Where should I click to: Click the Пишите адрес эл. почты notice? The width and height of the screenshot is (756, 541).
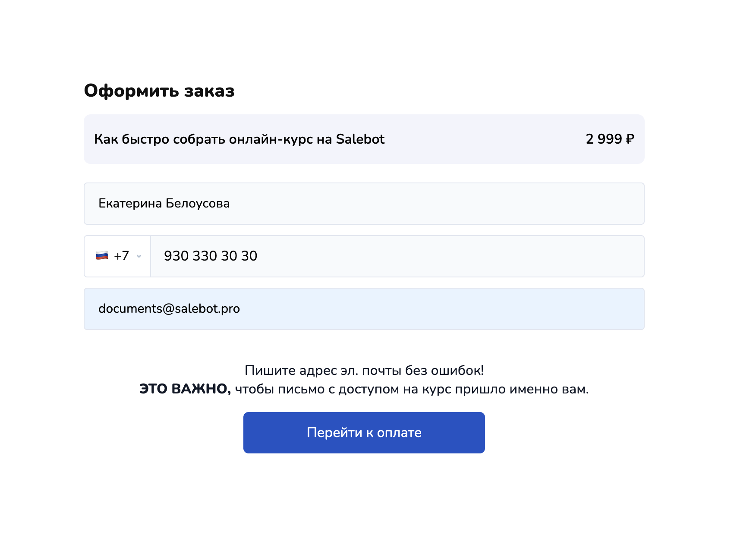(x=364, y=370)
